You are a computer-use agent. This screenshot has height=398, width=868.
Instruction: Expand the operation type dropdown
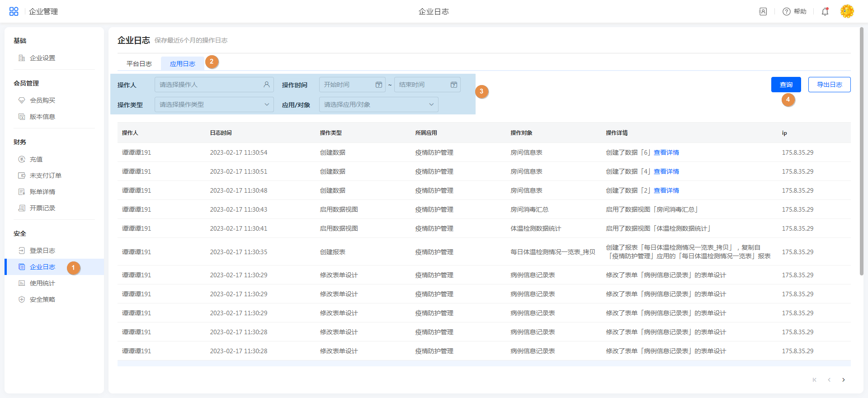[214, 104]
